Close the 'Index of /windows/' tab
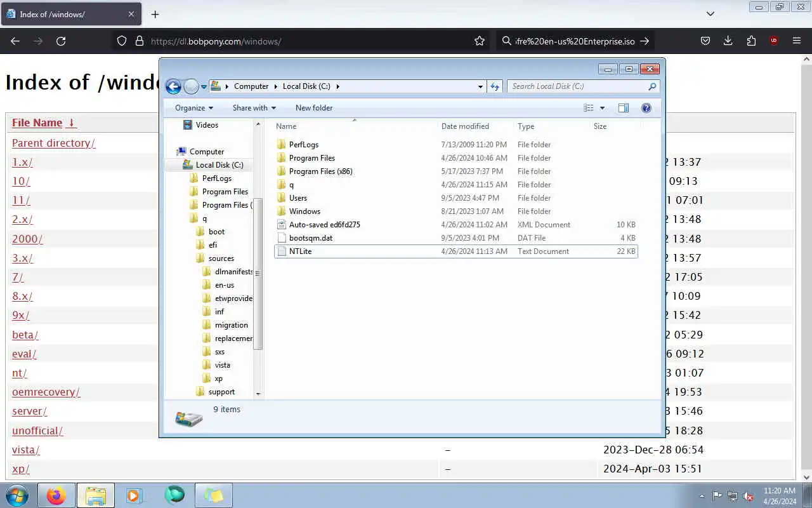This screenshot has height=508, width=812. click(x=131, y=14)
